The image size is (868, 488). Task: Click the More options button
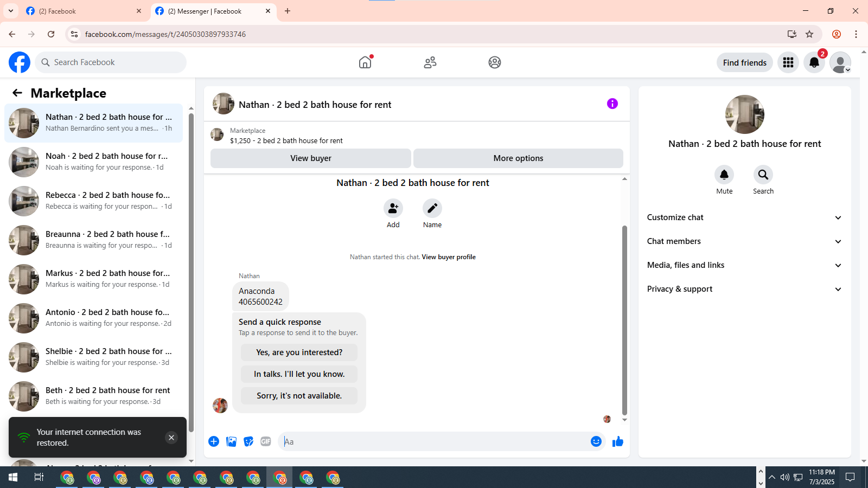pyautogui.click(x=518, y=158)
